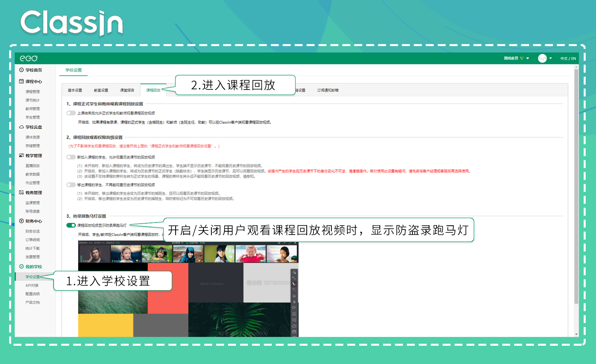Click heading 3、防录屏跑马灯设置
Screen dimensions: 596x364
86,216
